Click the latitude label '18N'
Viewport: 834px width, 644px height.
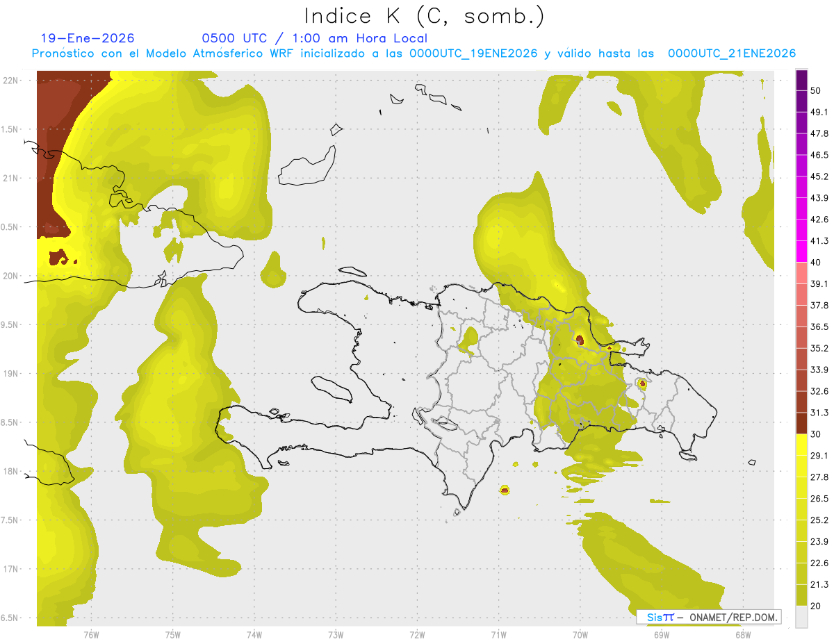click(x=10, y=471)
